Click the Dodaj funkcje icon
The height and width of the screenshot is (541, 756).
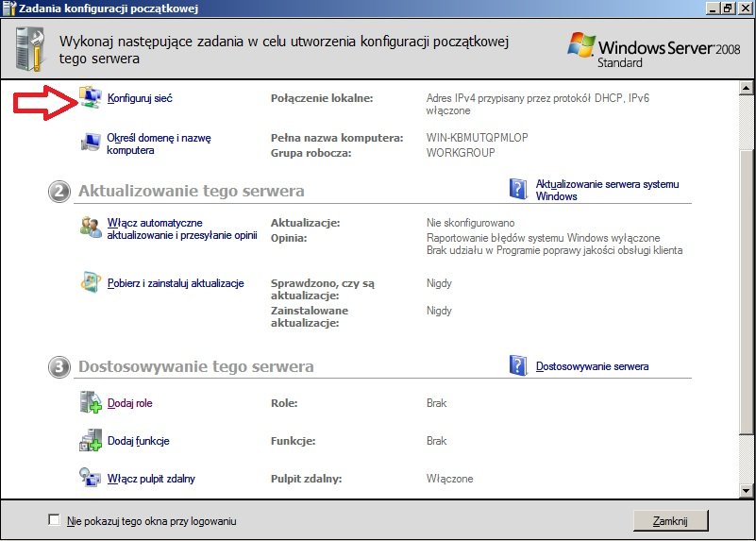[x=91, y=440]
